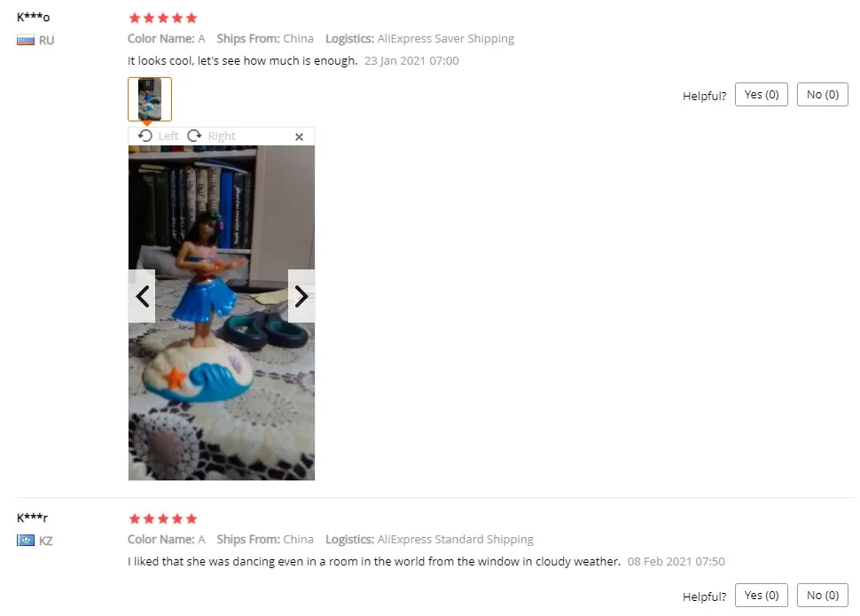Click the hula doll photo thumbnail

pyautogui.click(x=150, y=99)
